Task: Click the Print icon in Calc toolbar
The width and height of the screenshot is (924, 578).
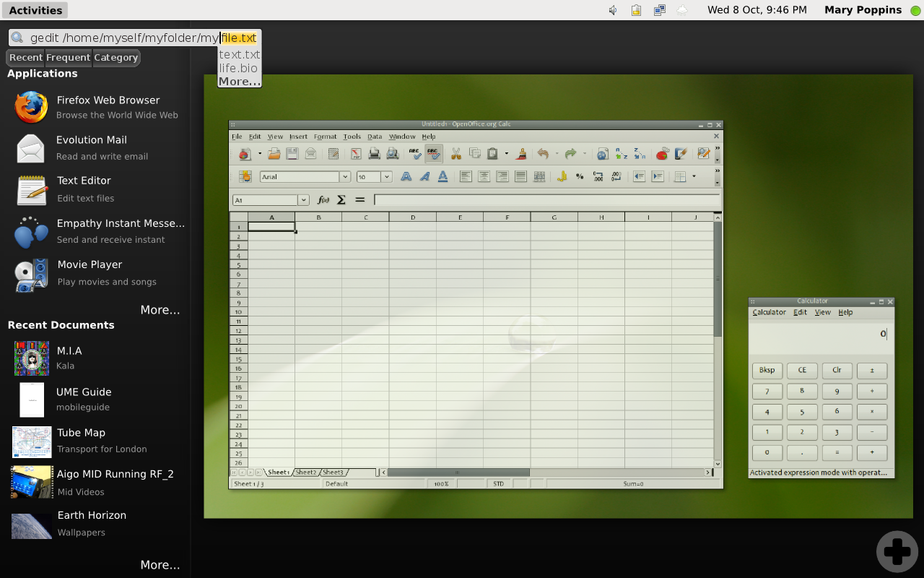Action: pyautogui.click(x=374, y=154)
